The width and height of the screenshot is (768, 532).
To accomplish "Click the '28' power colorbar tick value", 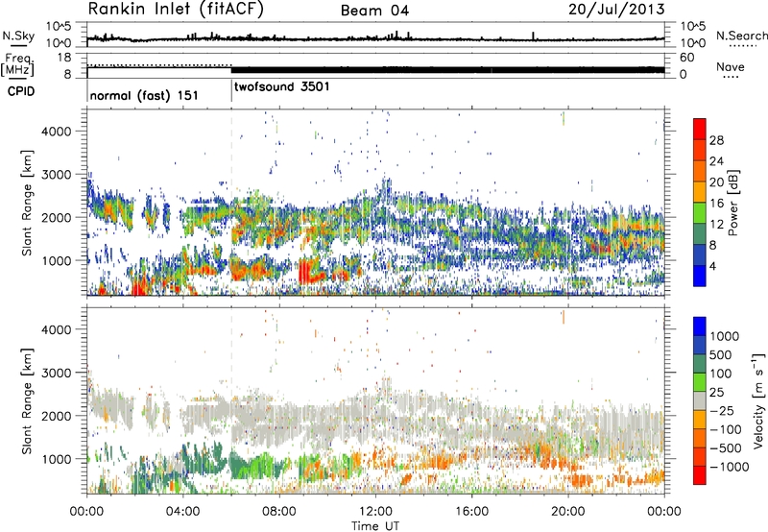I will click(x=716, y=140).
